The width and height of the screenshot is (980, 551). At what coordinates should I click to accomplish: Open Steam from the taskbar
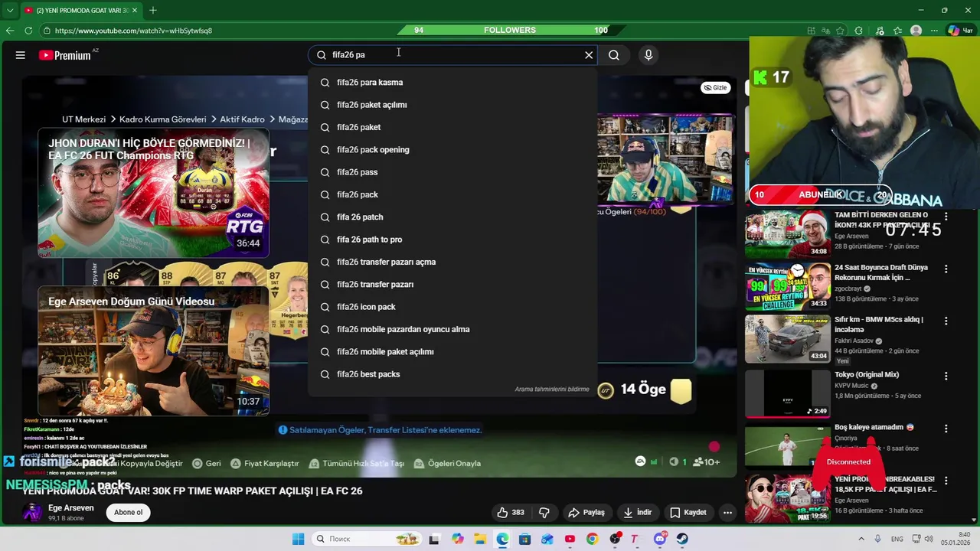click(681, 539)
